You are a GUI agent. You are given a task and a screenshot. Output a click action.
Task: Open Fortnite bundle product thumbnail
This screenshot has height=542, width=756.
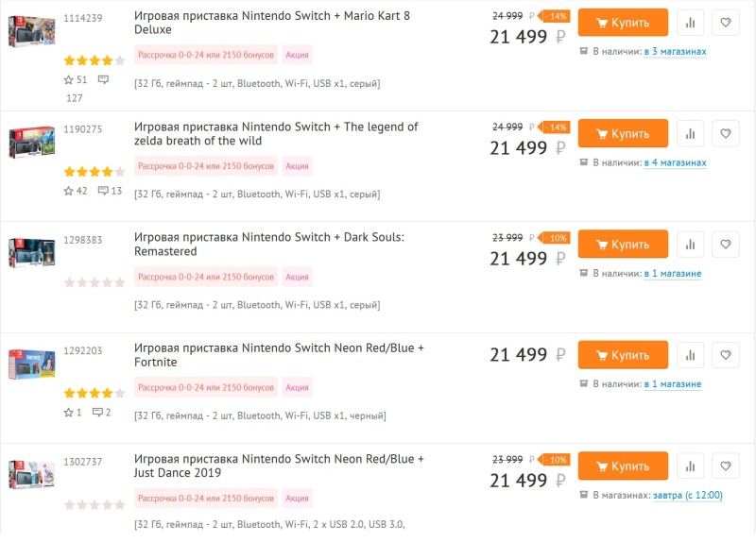pos(32,364)
